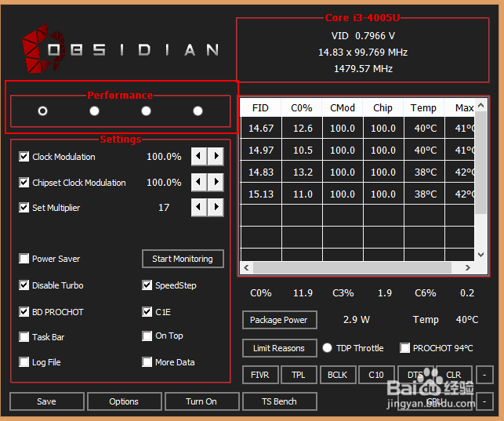Viewport: 504px width, 421px height.
Task: Toggle the C1E checkbox
Action: 147,312
